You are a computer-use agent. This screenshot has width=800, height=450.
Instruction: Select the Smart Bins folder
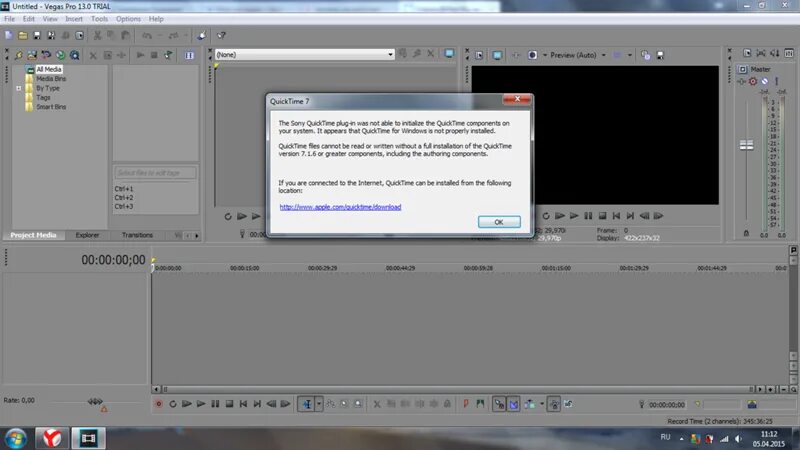coord(51,107)
